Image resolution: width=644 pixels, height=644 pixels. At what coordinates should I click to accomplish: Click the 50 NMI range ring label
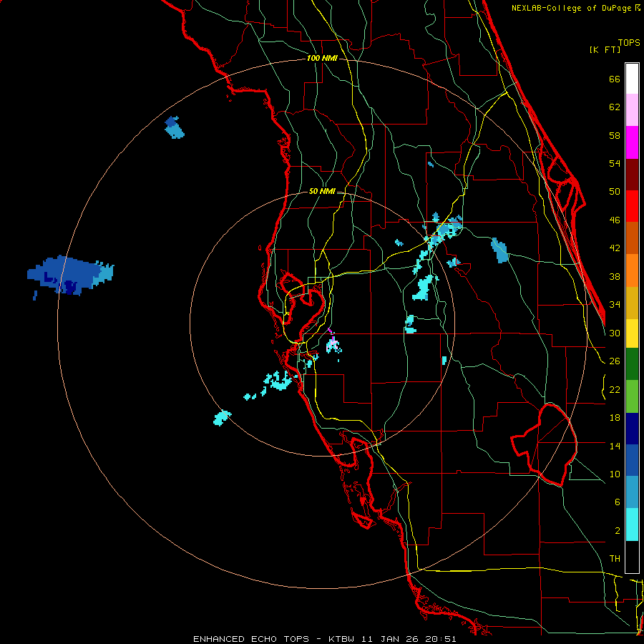coord(322,191)
